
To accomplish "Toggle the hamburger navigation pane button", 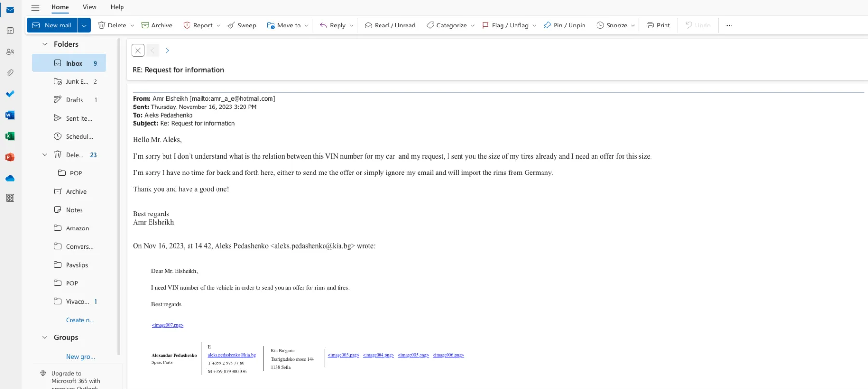I will coord(35,7).
